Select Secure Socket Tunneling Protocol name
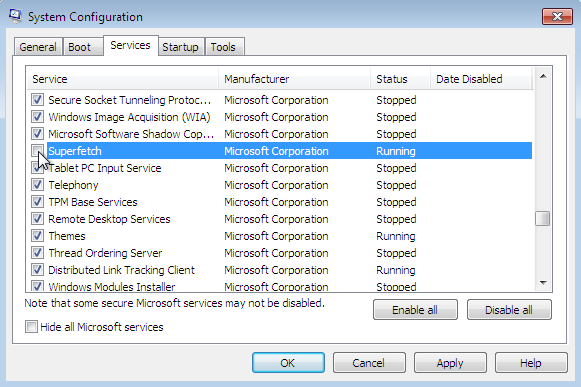Viewport: 581px width, 387px height. coord(130,100)
